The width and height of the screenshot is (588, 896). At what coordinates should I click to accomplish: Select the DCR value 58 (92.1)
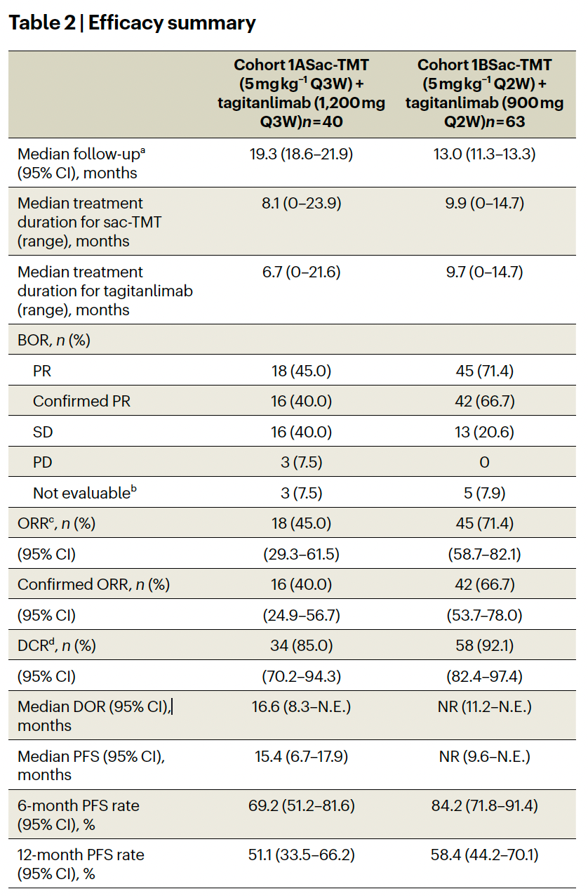pyautogui.click(x=484, y=646)
